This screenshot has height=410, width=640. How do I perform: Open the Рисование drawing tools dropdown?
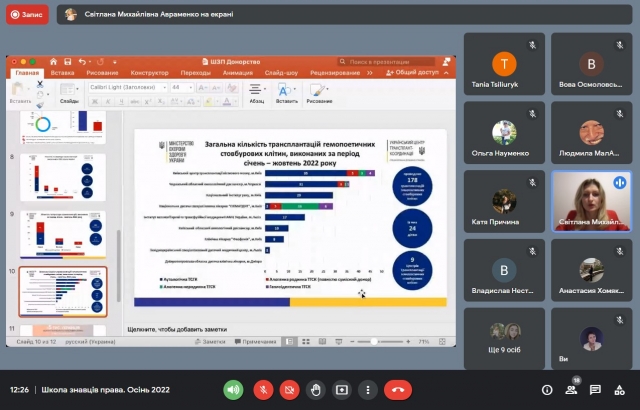click(319, 93)
